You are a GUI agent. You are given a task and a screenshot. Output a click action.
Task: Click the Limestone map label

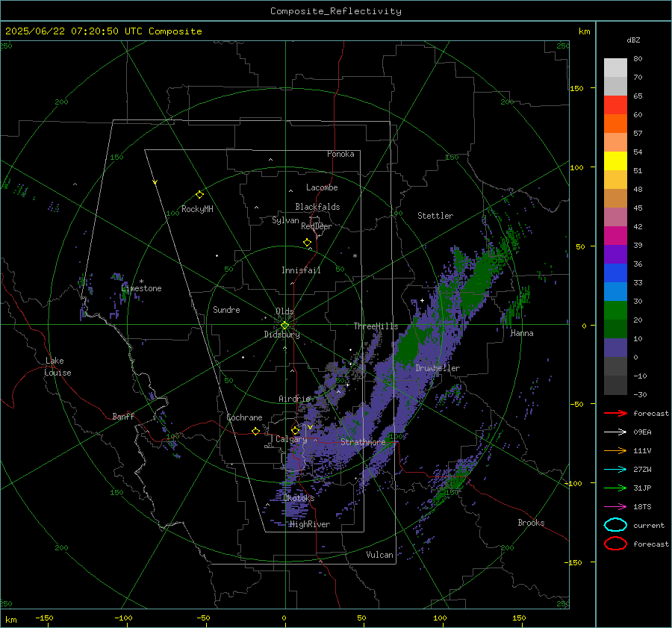(x=141, y=288)
